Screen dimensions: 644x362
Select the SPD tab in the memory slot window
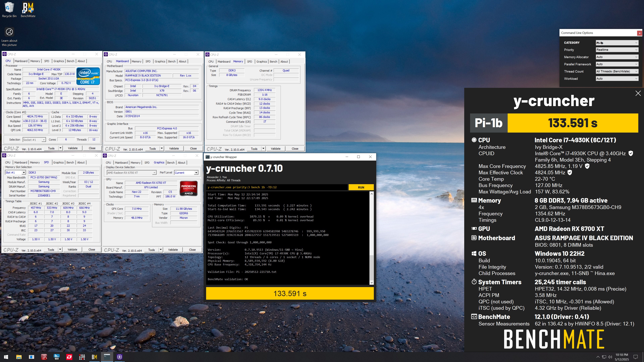(46, 162)
